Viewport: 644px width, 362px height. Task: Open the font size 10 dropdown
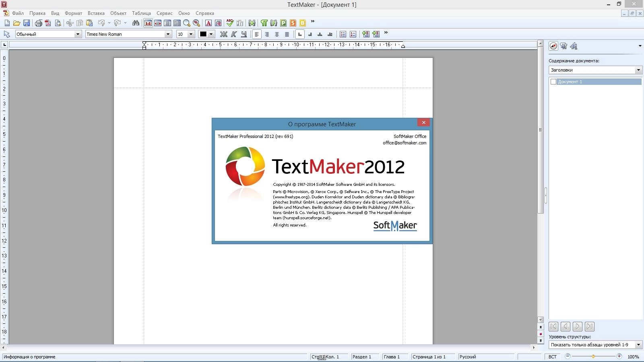click(191, 34)
